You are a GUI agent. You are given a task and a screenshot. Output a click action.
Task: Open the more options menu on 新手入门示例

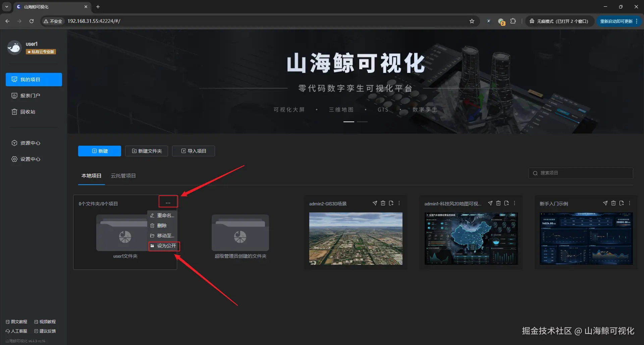coord(630,203)
